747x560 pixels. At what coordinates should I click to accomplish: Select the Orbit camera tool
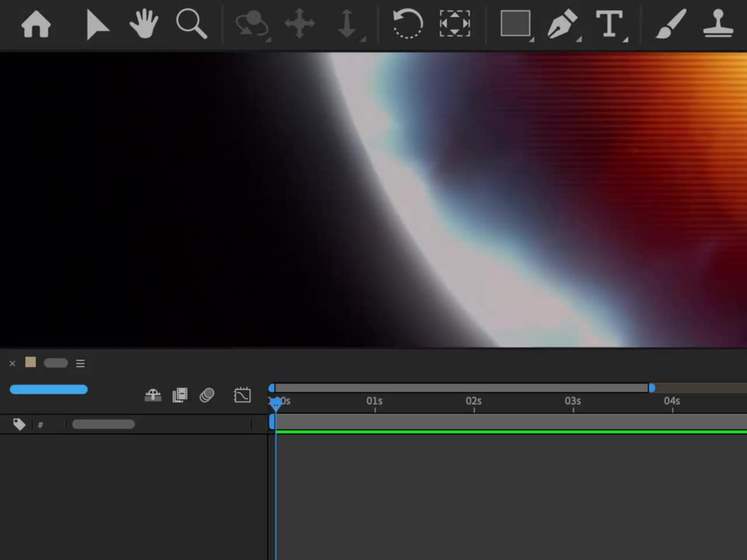tap(252, 24)
